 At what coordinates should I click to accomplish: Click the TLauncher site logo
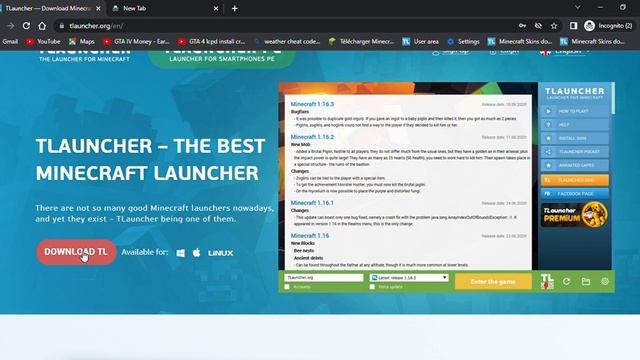[x=84, y=56]
